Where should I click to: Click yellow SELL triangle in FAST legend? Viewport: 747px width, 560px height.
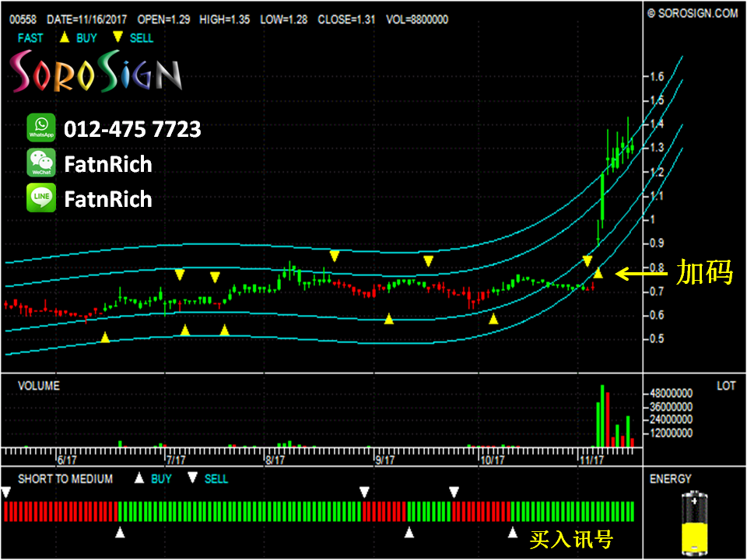117,37
